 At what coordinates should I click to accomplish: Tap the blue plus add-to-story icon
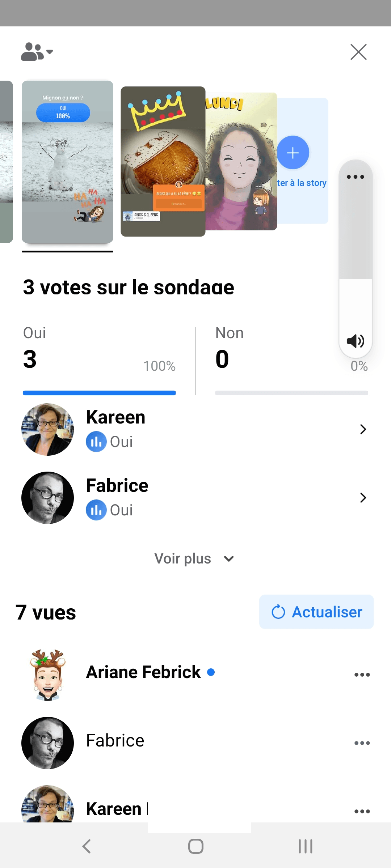click(x=293, y=153)
